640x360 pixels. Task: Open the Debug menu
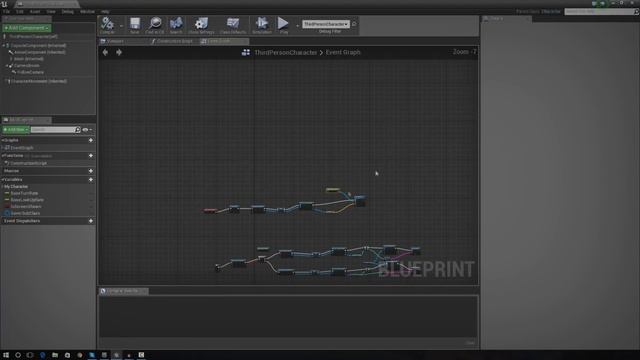[x=67, y=11]
